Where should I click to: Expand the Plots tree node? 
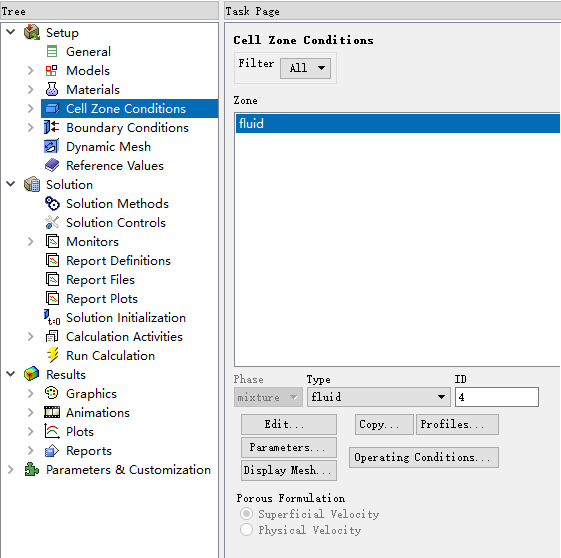click(x=31, y=431)
